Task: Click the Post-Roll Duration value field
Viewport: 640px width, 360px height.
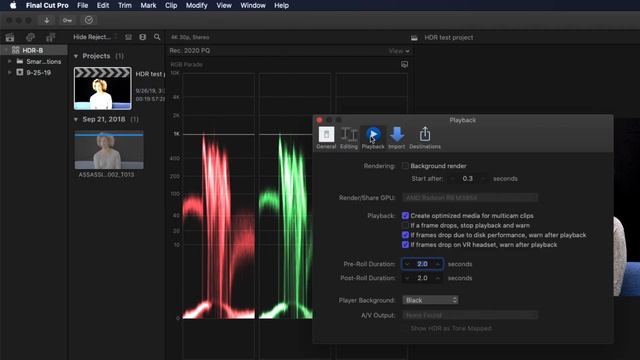Action: point(422,278)
